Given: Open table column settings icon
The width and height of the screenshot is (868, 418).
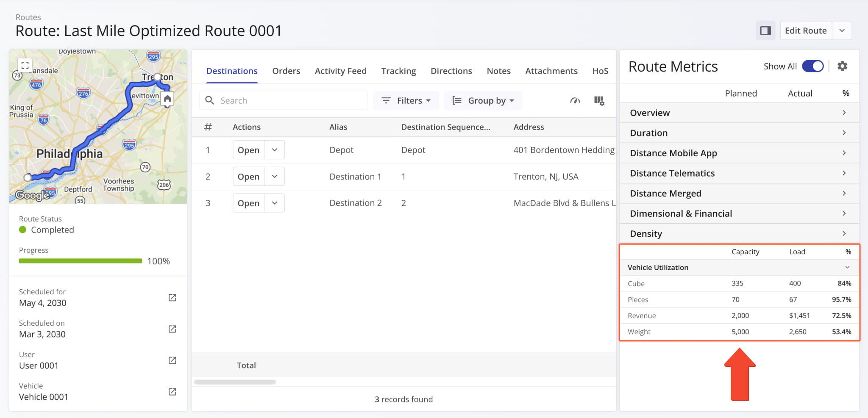Looking at the screenshot, I should [x=599, y=100].
